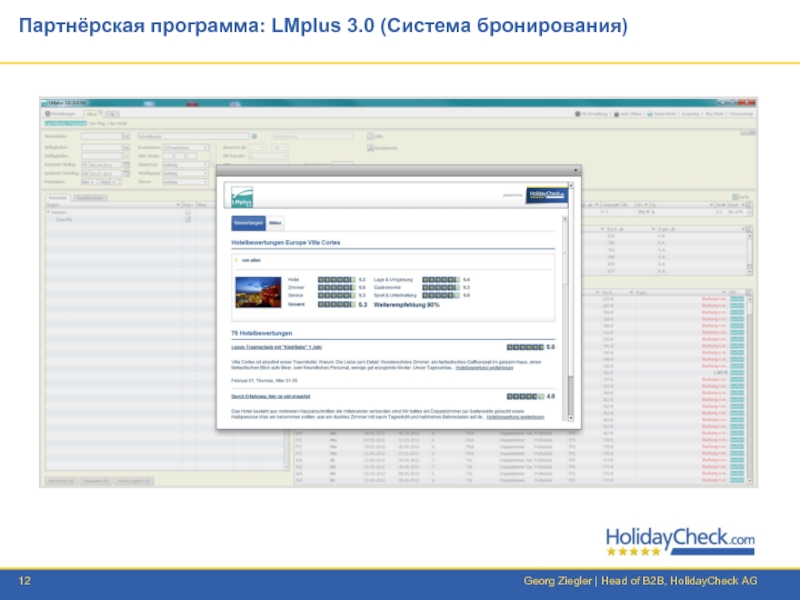Click the popup's scroll-down arrow
This screenshot has height=600, width=800.
pyautogui.click(x=571, y=418)
